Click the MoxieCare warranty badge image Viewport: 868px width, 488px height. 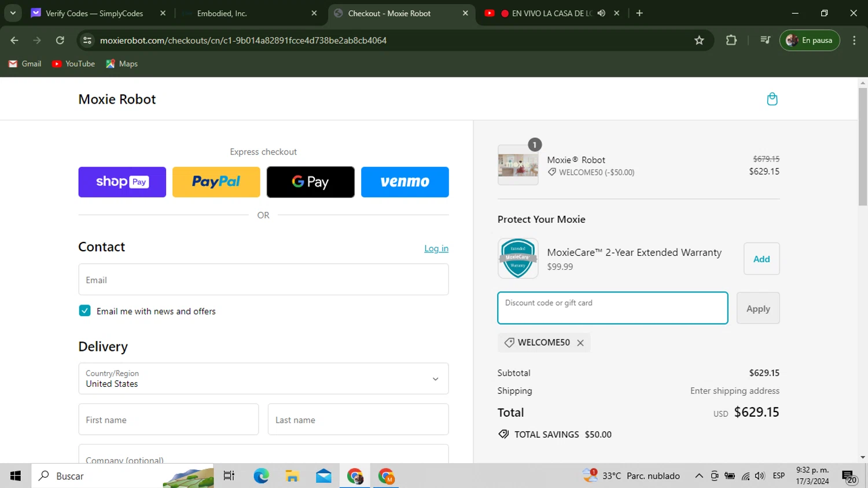(x=518, y=258)
